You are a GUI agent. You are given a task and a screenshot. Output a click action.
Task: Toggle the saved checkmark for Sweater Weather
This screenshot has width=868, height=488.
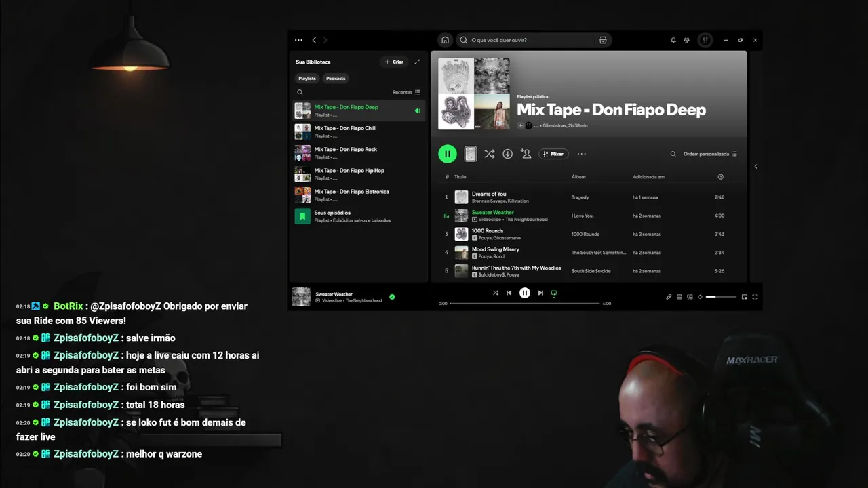392,297
